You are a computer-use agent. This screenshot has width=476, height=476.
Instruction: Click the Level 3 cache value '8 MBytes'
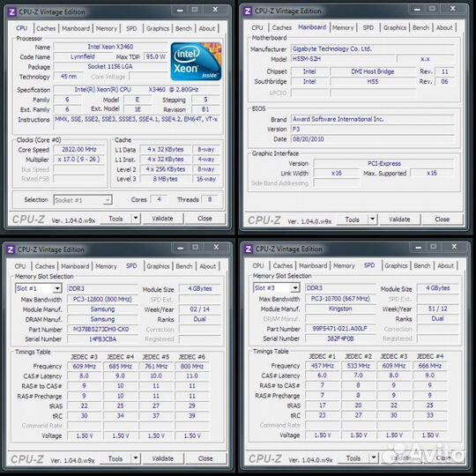pyautogui.click(x=166, y=179)
